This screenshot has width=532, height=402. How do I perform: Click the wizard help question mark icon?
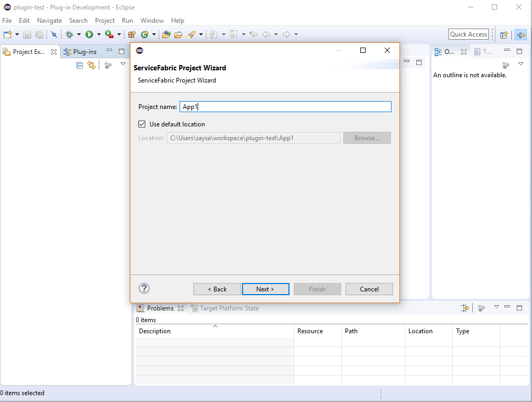click(x=144, y=288)
